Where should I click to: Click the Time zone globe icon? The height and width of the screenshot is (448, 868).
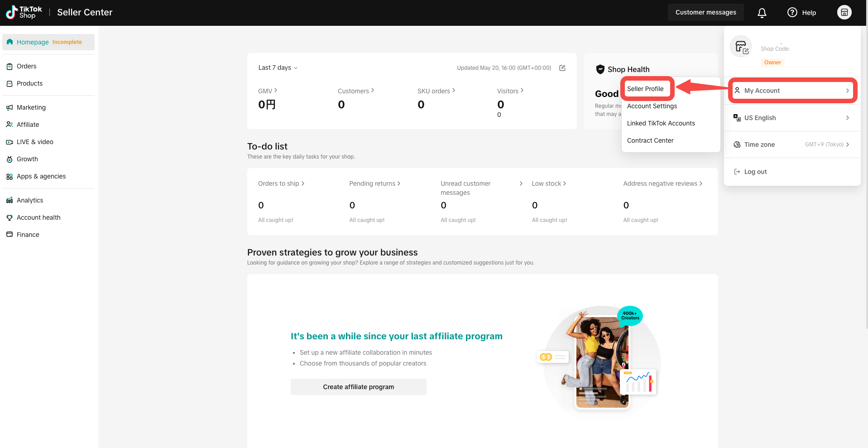coord(737,145)
